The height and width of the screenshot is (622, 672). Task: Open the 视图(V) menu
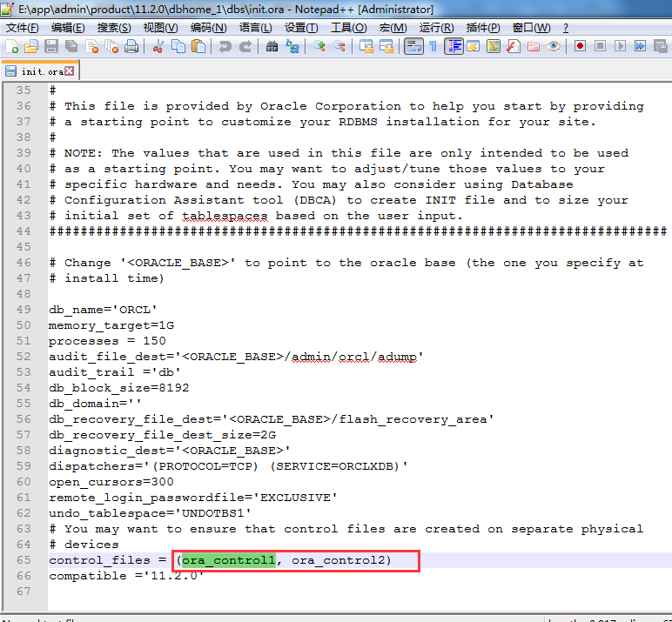(160, 28)
